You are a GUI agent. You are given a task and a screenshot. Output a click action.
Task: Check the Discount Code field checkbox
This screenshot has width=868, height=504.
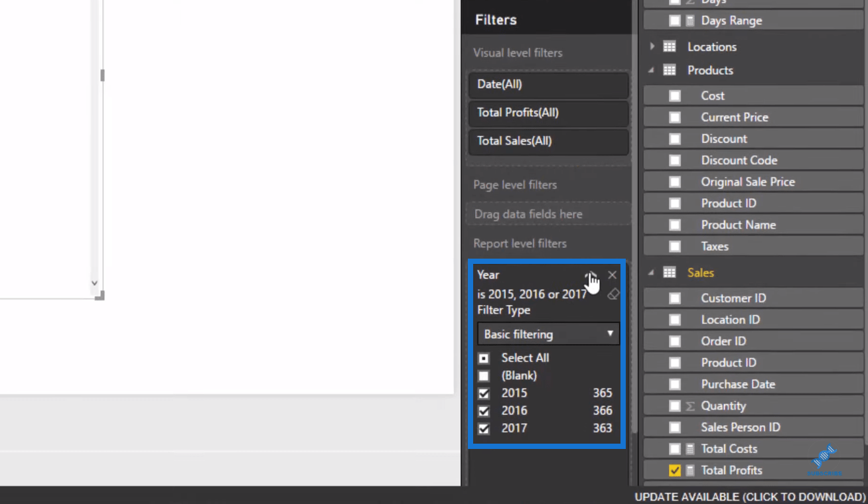(675, 160)
